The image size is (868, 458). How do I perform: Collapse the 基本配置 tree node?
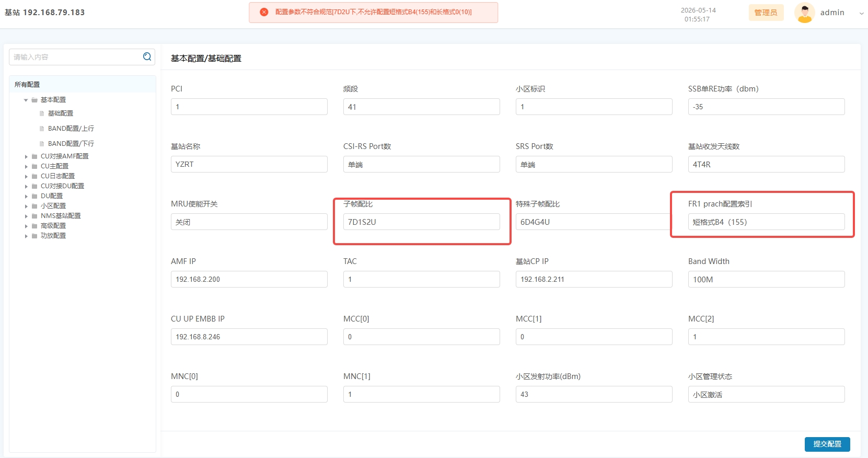(x=26, y=100)
